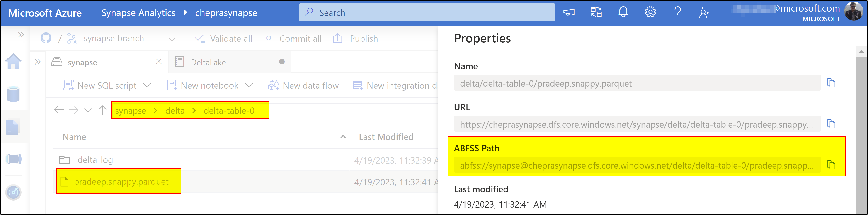Click the Microsoft Azure home link
This screenshot has width=868, height=215.
(x=45, y=13)
